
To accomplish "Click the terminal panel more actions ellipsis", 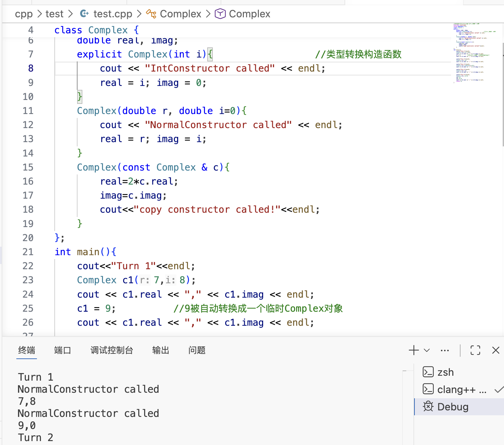I will pyautogui.click(x=445, y=350).
